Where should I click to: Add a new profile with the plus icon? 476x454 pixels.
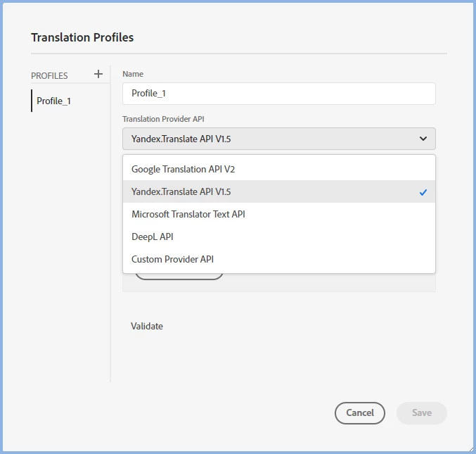(x=98, y=74)
